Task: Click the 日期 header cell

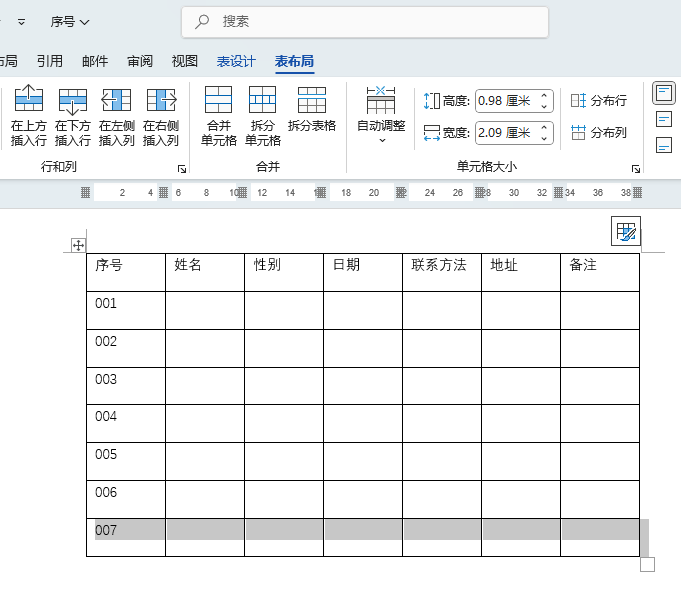Action: [x=363, y=272]
